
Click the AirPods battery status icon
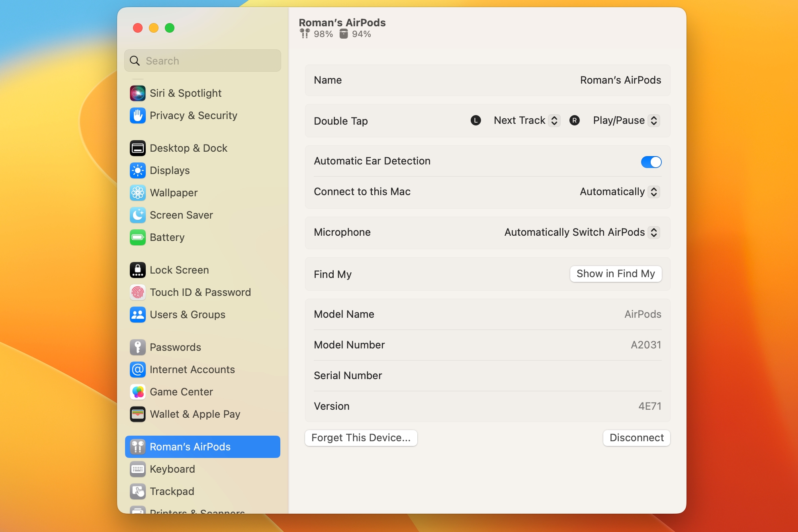[305, 34]
